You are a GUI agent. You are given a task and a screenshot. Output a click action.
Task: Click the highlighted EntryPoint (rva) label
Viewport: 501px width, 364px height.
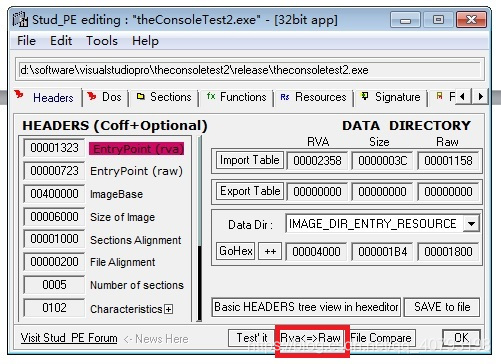[136, 149]
